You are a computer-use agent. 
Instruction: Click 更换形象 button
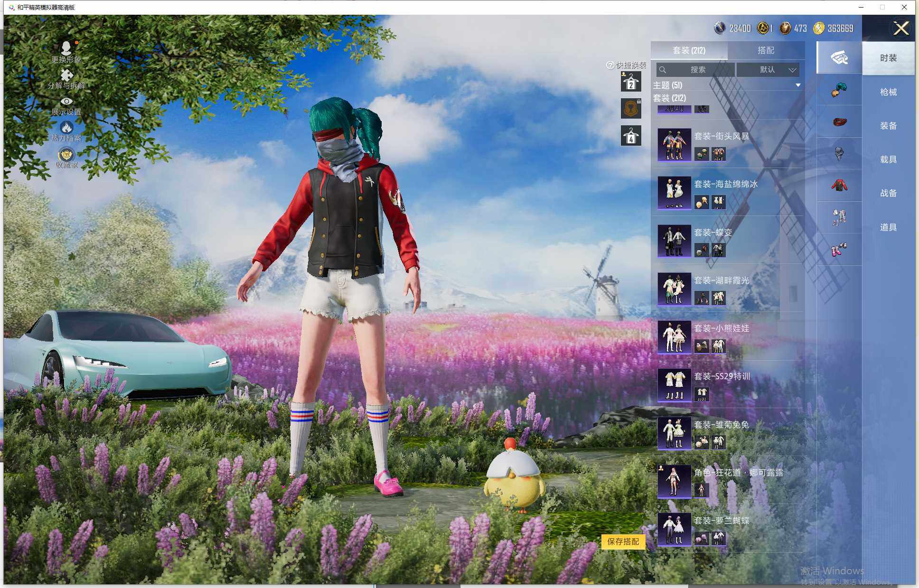[x=66, y=49]
